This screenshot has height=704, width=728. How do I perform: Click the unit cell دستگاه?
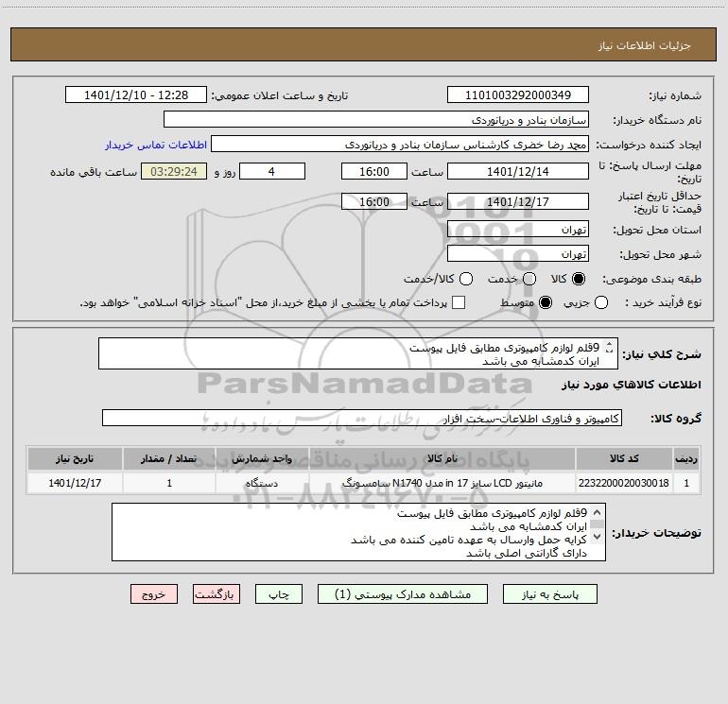262,483
